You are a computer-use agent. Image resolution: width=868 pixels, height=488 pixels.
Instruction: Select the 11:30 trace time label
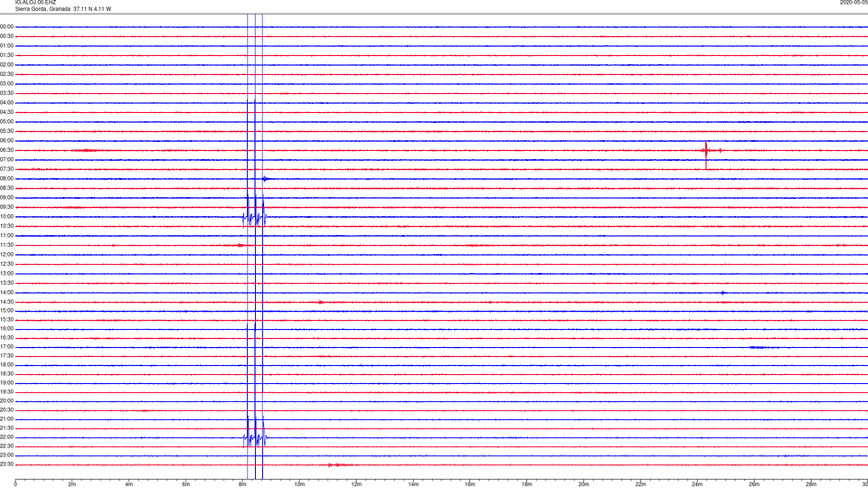6,245
